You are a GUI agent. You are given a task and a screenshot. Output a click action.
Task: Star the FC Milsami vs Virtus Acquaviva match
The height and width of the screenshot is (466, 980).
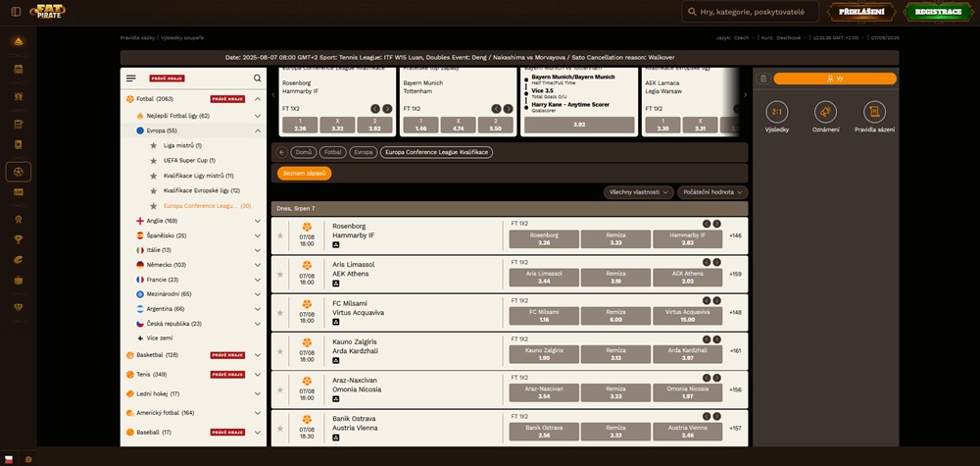[x=280, y=312]
